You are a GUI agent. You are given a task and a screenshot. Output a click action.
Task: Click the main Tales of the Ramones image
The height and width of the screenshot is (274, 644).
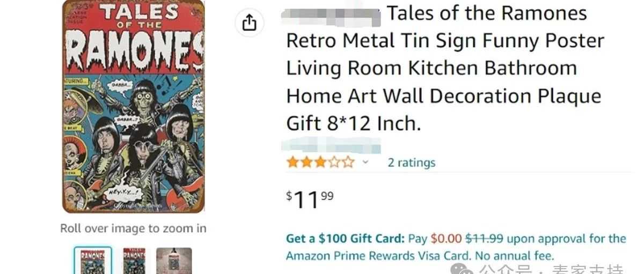(x=134, y=106)
